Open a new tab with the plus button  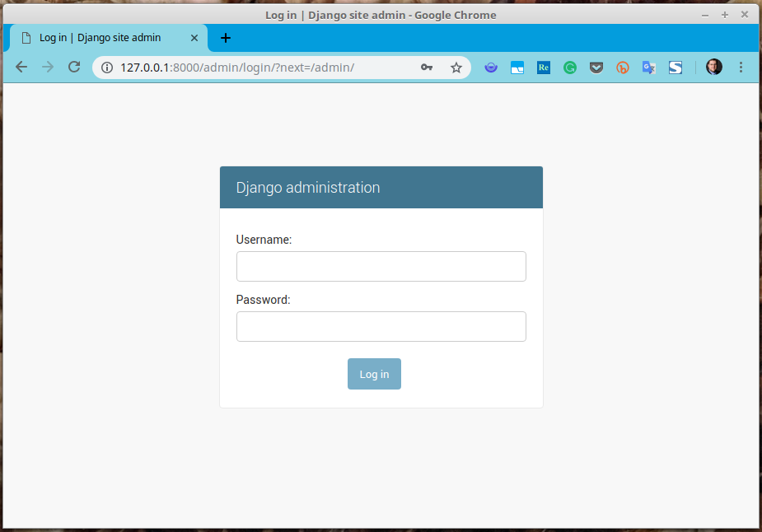coord(226,38)
